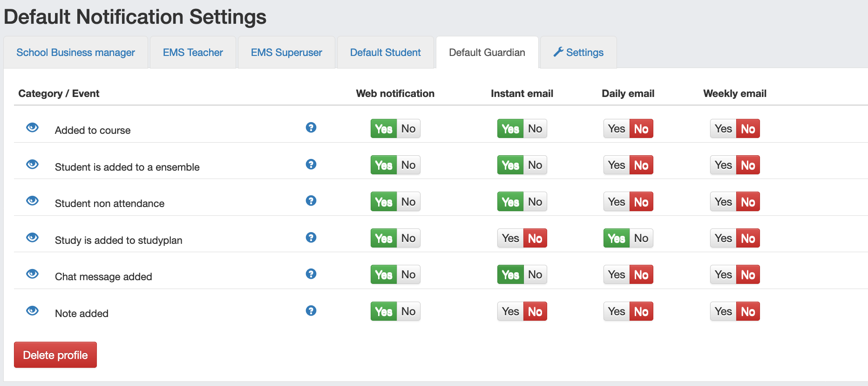868x386 pixels.
Task: Enable weekly email Yes for Chat message added
Action: [x=723, y=275]
